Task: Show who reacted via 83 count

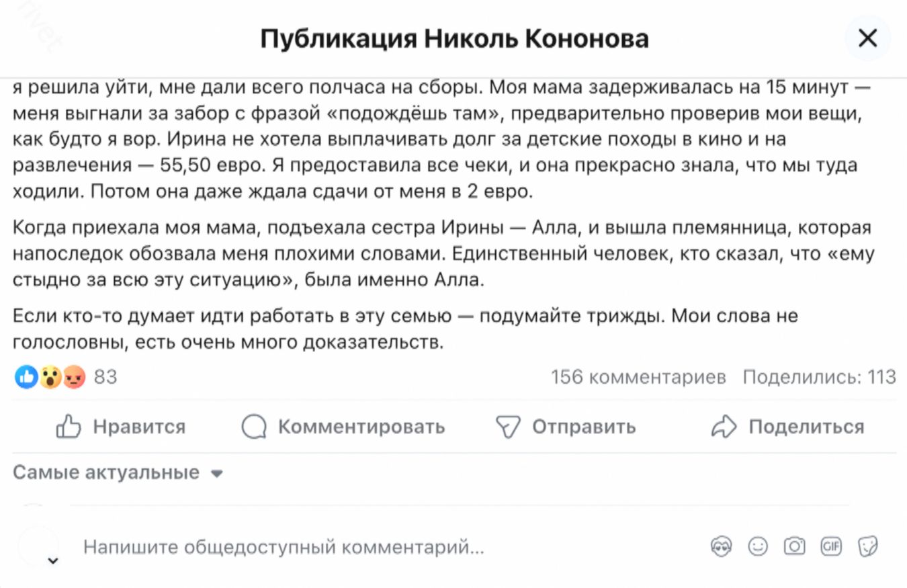Action: (x=105, y=377)
